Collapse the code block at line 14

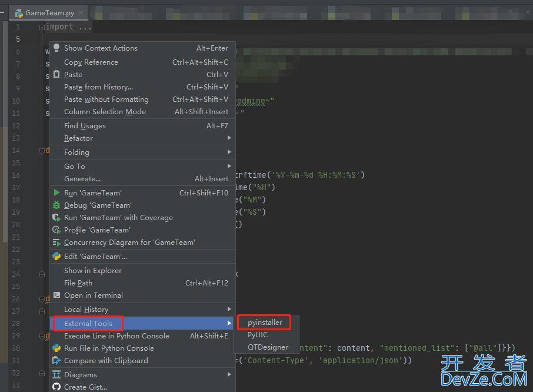[42, 151]
